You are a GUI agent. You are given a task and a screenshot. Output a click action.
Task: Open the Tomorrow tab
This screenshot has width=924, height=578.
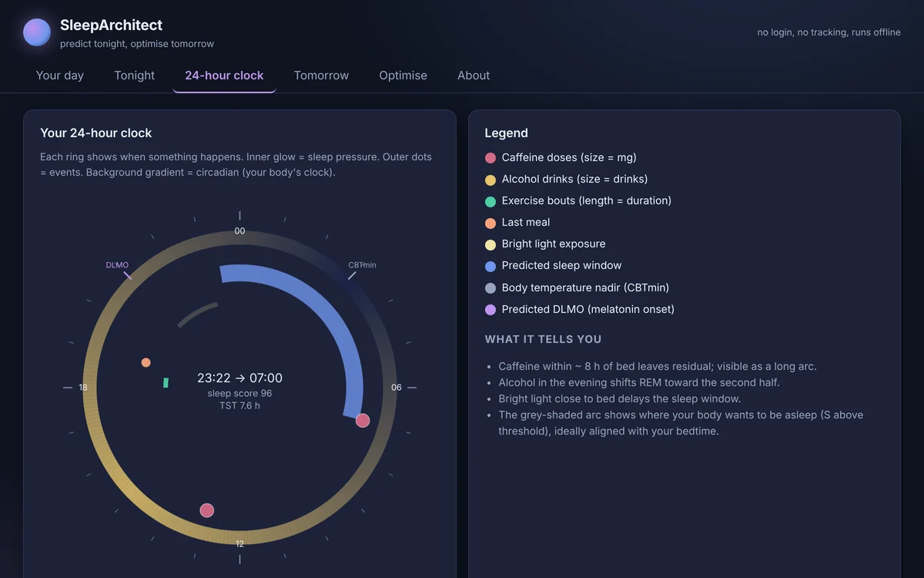[321, 76]
